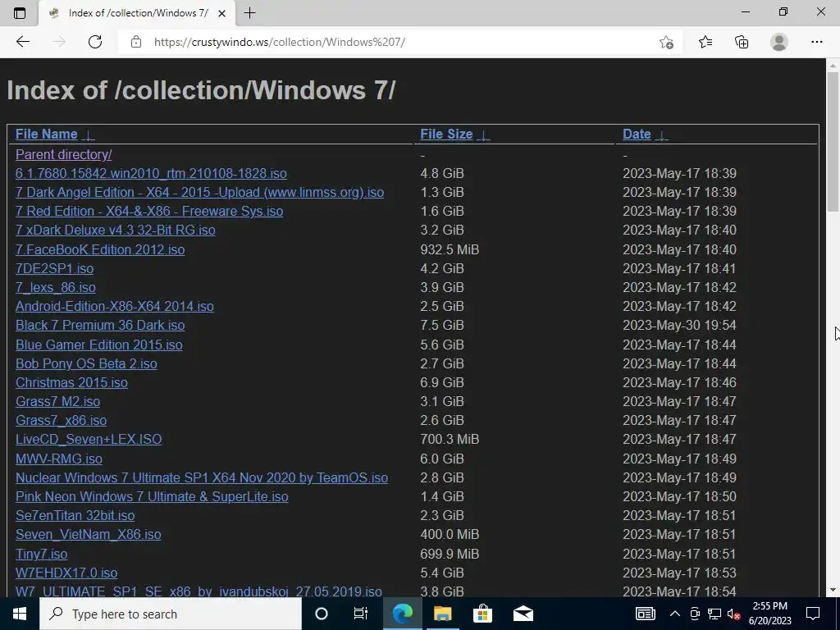Open network status tray icon
The height and width of the screenshot is (630, 840).
click(x=714, y=614)
